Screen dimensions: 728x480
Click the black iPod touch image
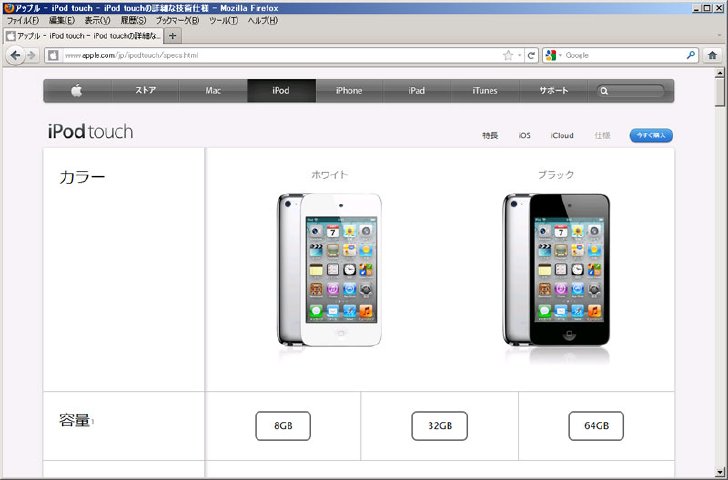pos(556,270)
